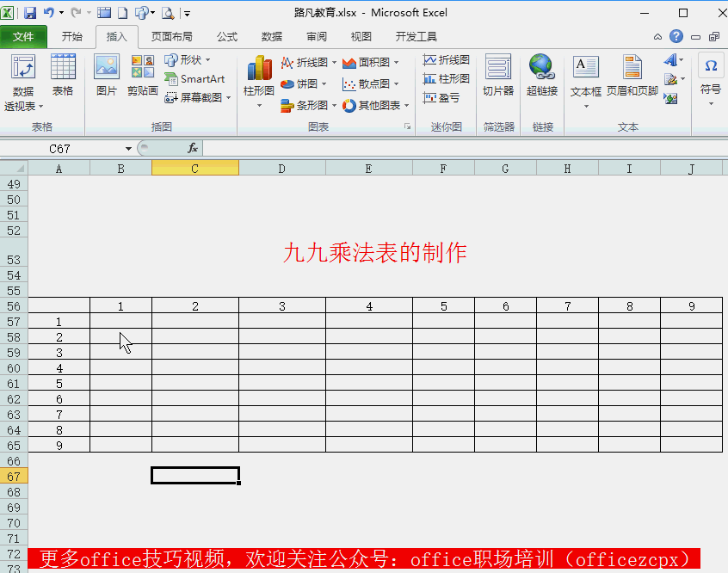Click the Help question mark button
728x573 pixels.
[676, 37]
